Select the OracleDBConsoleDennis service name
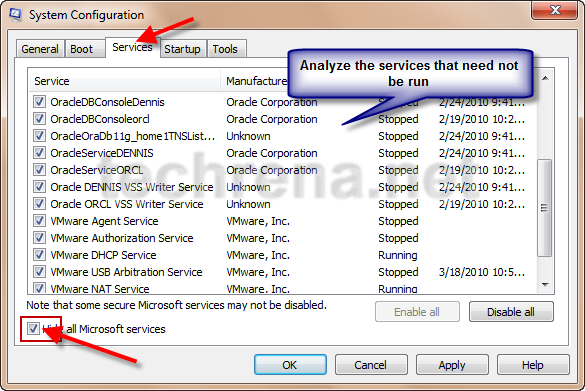This screenshot has height=391, width=585. coord(107,102)
